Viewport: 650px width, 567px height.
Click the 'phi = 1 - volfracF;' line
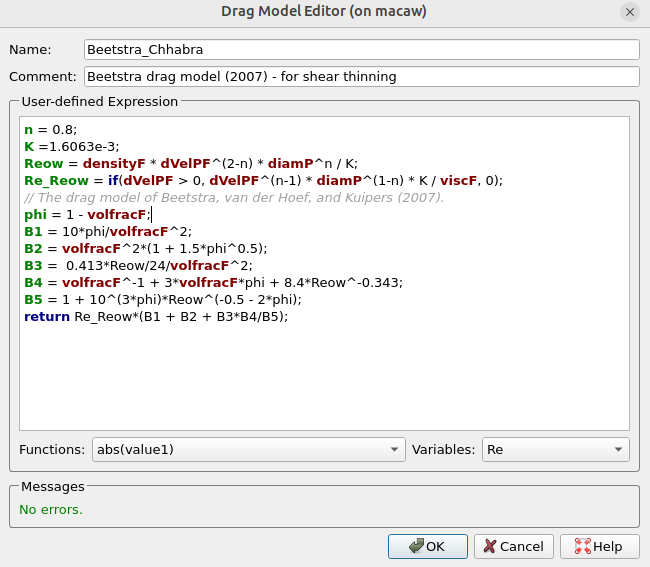click(87, 214)
